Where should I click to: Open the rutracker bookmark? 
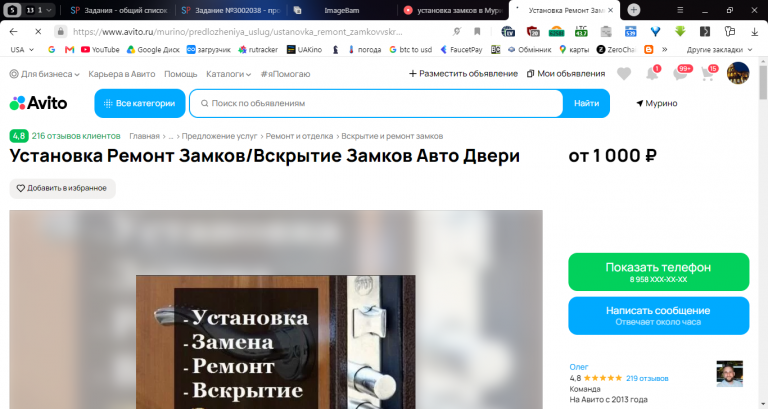click(x=258, y=49)
